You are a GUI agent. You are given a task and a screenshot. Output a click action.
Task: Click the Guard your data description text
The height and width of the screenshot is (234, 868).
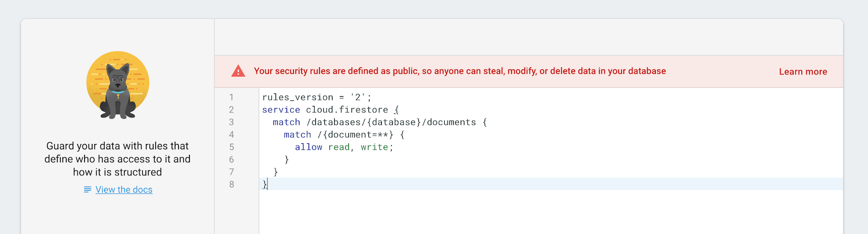click(x=118, y=159)
